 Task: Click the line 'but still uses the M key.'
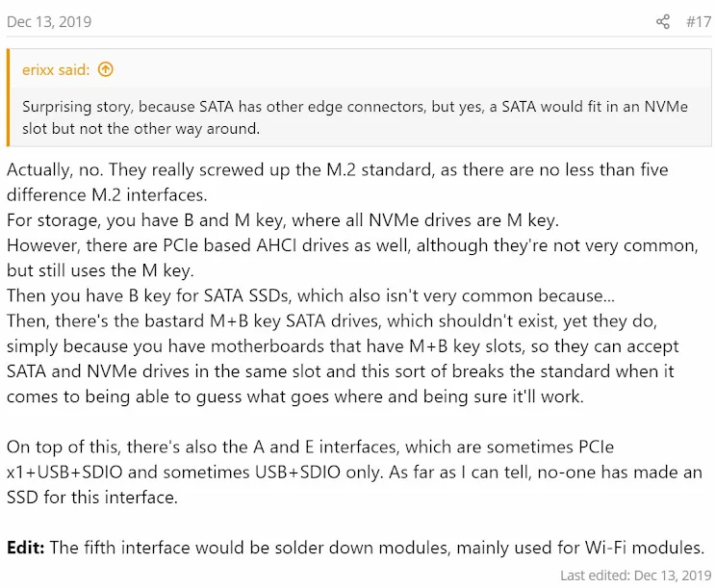tap(100, 270)
